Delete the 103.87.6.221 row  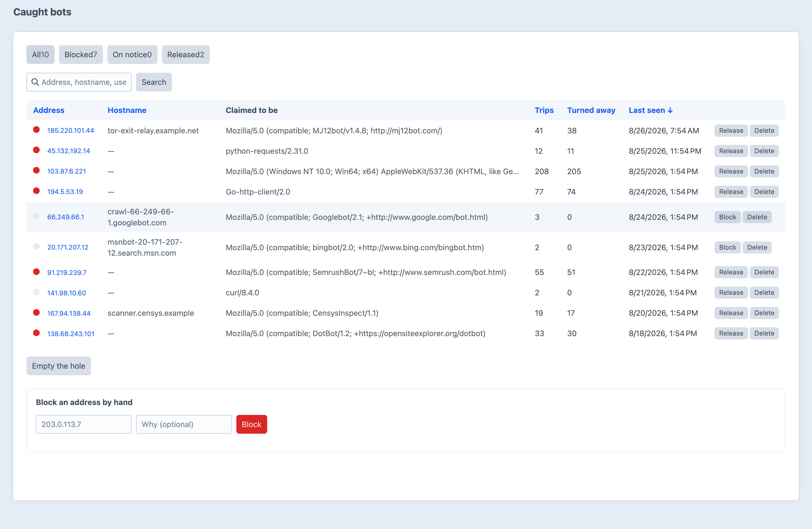(764, 171)
